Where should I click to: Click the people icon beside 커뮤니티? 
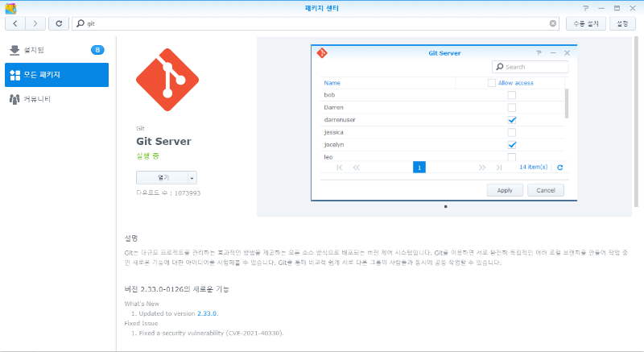(14, 99)
